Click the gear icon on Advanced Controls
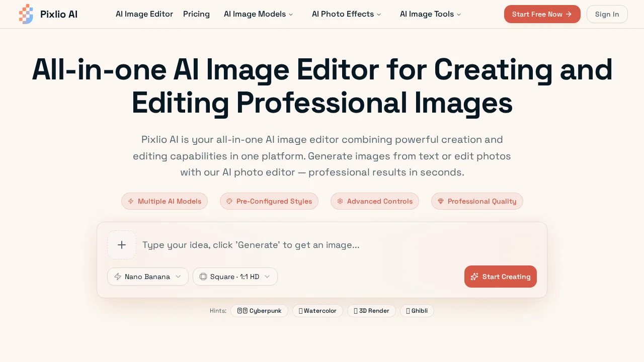Image resolution: width=644 pixels, height=362 pixels. (x=340, y=201)
